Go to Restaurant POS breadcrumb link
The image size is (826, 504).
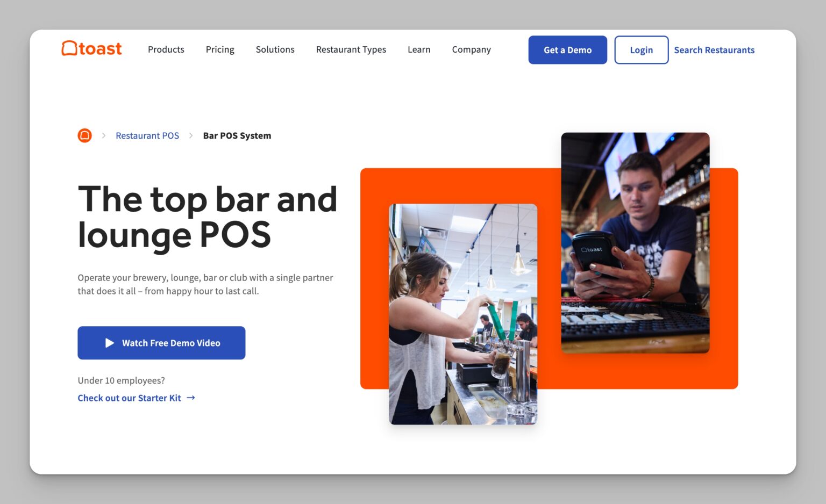tap(147, 135)
